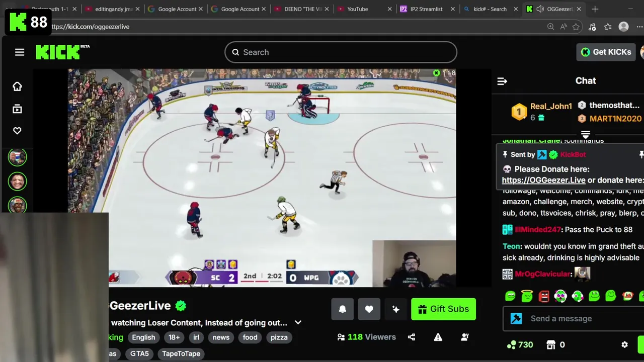Click chat user IllMinded247

pyautogui.click(x=537, y=230)
